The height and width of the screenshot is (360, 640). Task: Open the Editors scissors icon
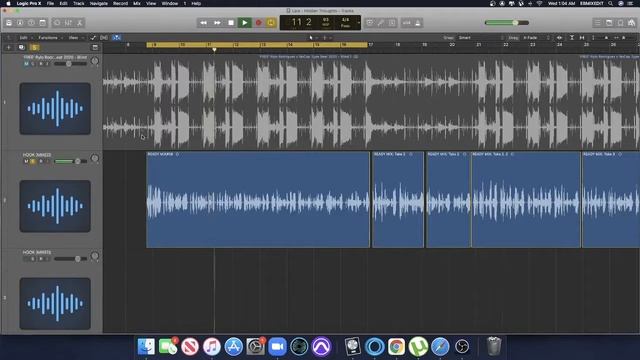(x=80, y=23)
